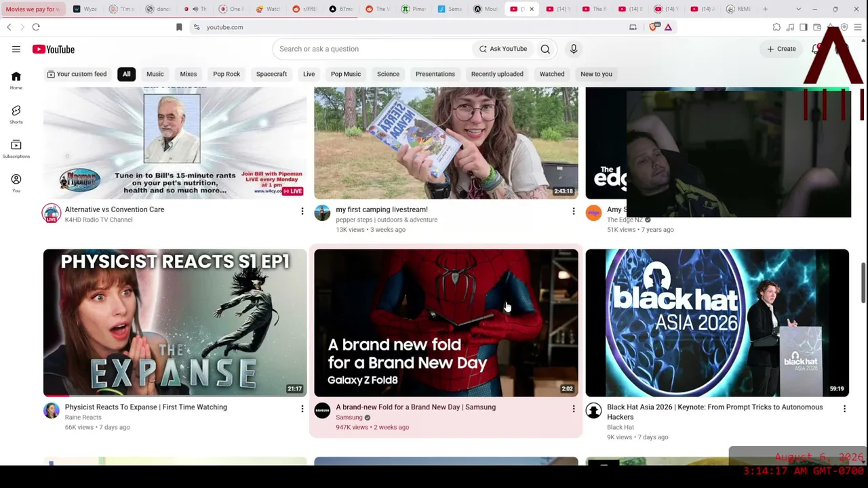Switch to the 'Movies we pay for' tab
Screen dimensions: 868x488
coord(34,9)
